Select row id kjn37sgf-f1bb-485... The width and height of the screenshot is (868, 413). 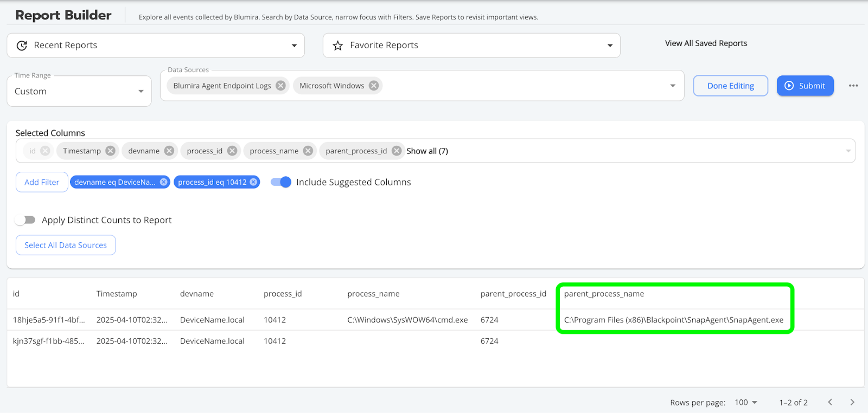click(x=49, y=341)
